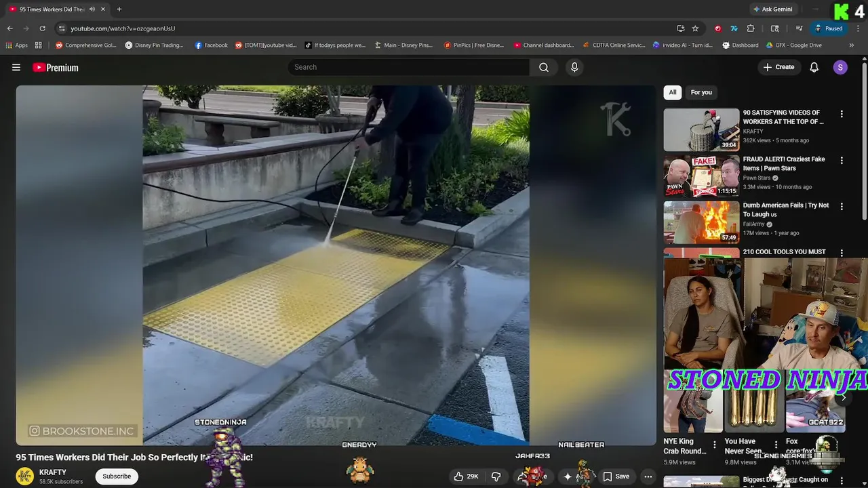This screenshot has width=868, height=488.
Task: Open a new browser tab
Action: 119,9
